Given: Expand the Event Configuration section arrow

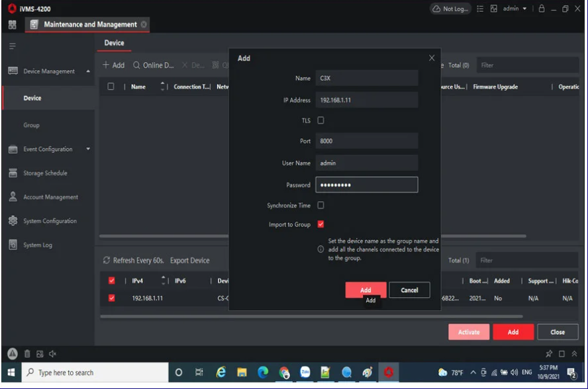Looking at the screenshot, I should click(x=89, y=150).
